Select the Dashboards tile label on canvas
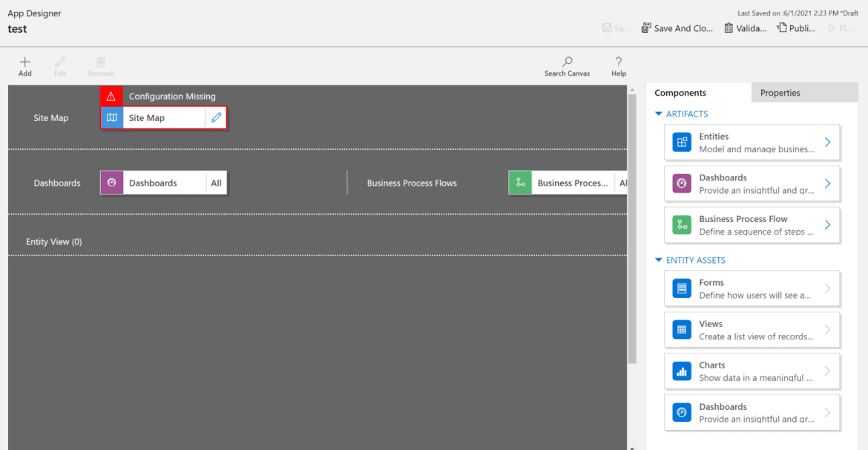 click(x=153, y=183)
